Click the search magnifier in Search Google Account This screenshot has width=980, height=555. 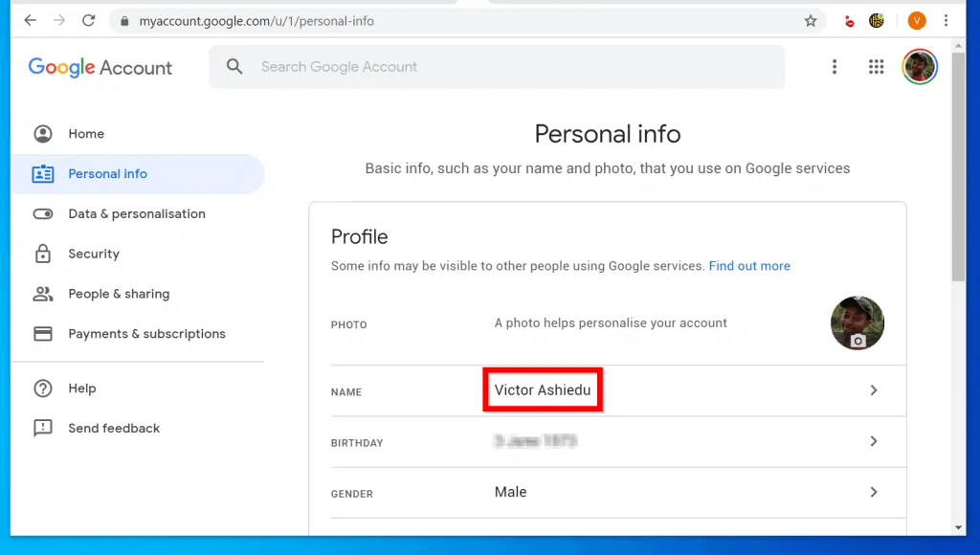[x=234, y=67]
